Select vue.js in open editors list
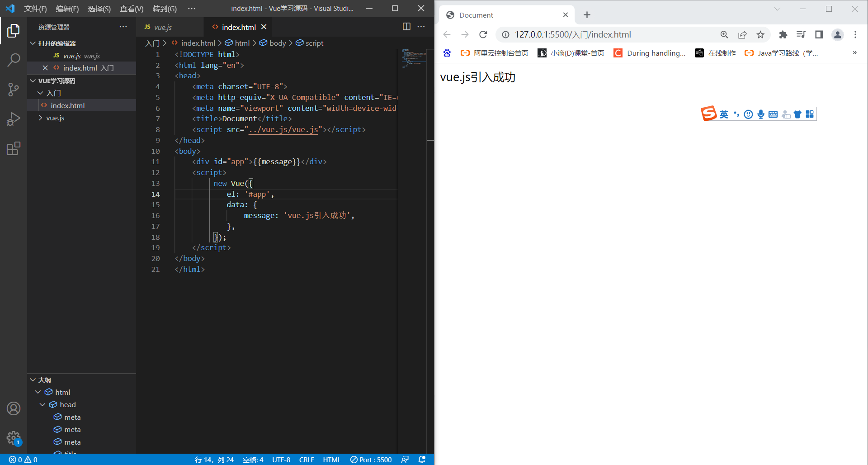 pos(81,56)
